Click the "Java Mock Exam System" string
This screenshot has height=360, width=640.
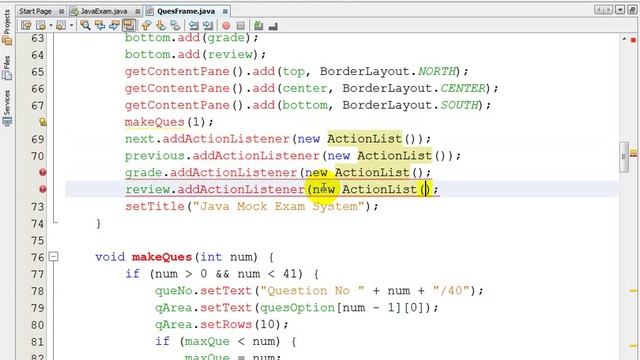pyautogui.click(x=278, y=206)
